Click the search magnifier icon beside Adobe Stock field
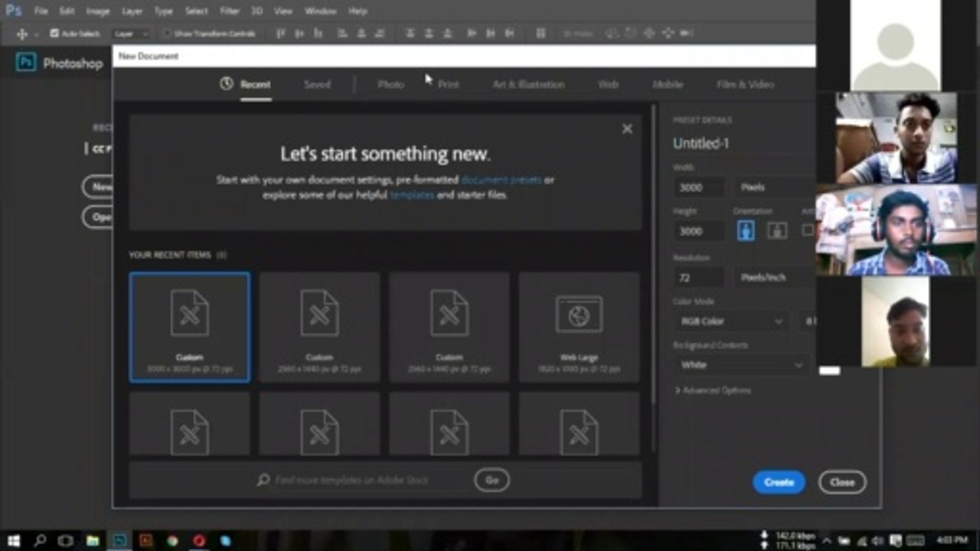Image resolution: width=980 pixels, height=551 pixels. tap(263, 480)
